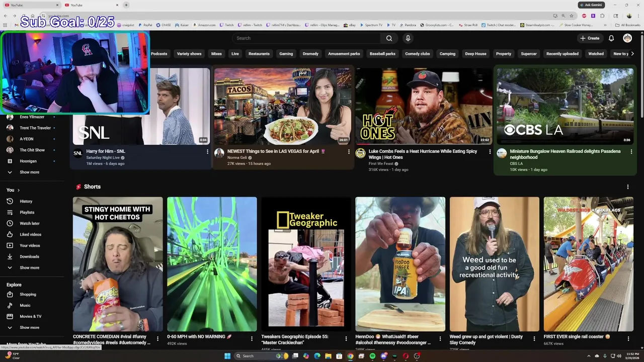
Task: Play the Hot Ones Luke Combs thumbnail
Action: 424,107
